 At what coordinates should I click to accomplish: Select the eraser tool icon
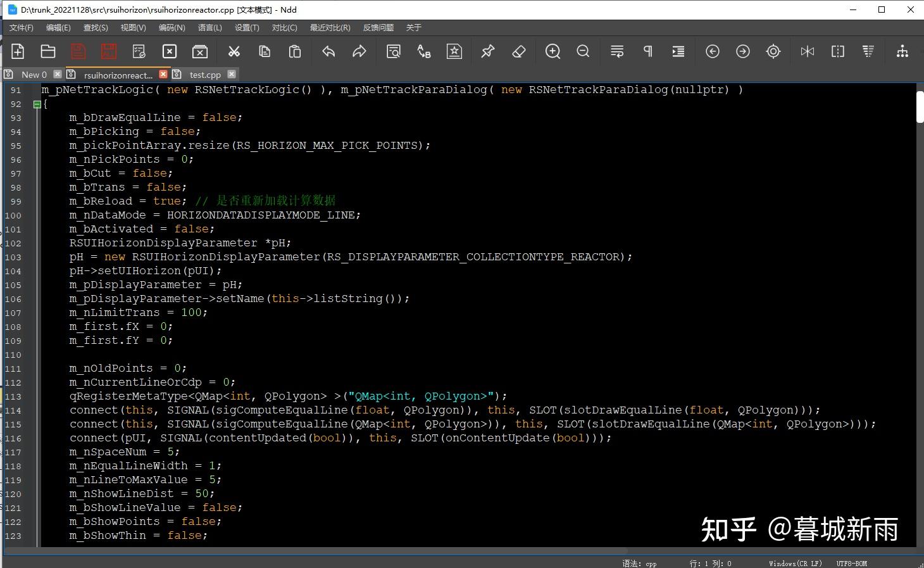point(519,51)
